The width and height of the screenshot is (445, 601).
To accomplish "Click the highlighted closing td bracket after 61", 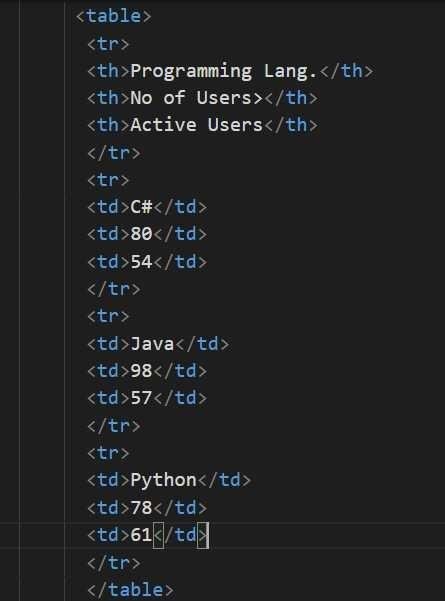I will [x=203, y=535].
